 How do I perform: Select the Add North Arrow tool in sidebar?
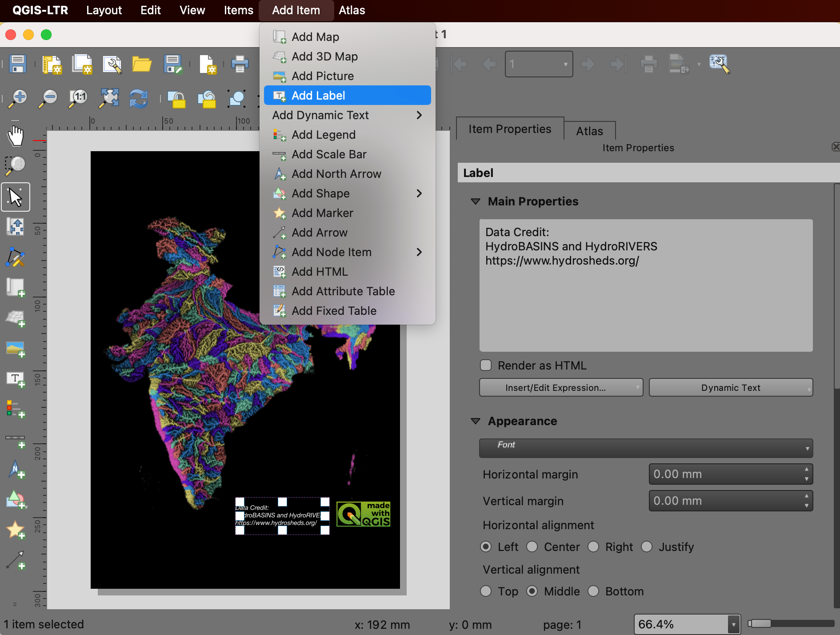click(16, 470)
